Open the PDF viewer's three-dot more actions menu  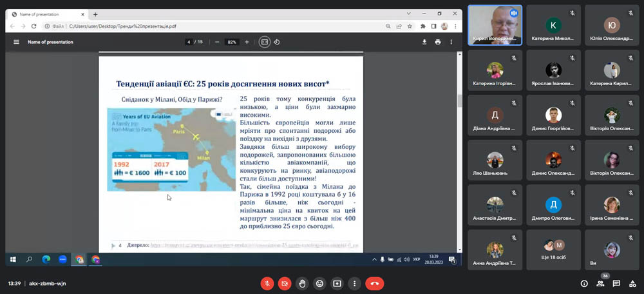[453, 42]
